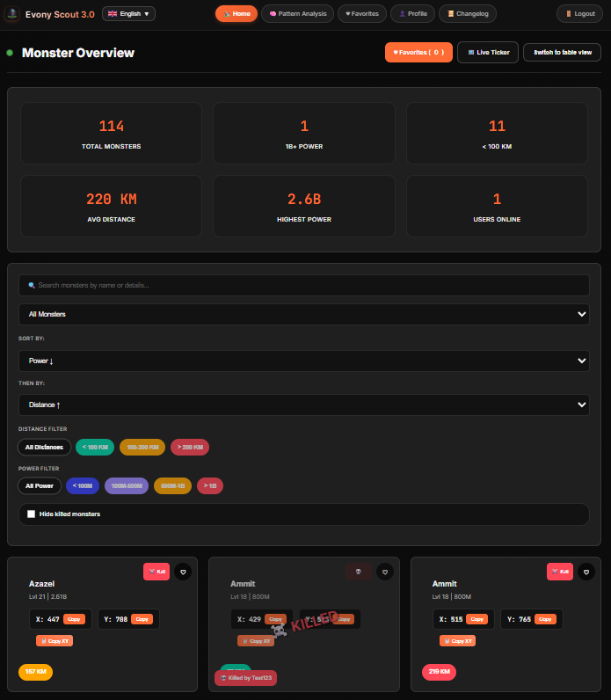
Task: Open the Sort By Power dropdown
Action: pos(304,361)
